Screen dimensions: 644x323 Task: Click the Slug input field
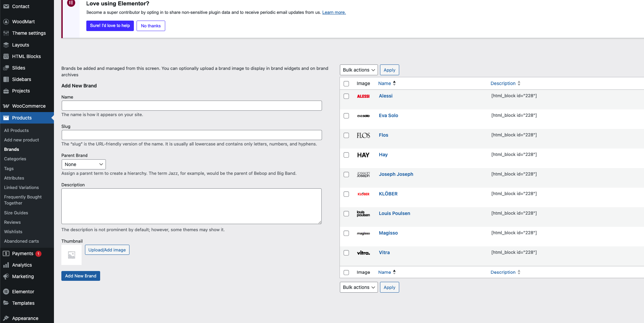pos(192,135)
